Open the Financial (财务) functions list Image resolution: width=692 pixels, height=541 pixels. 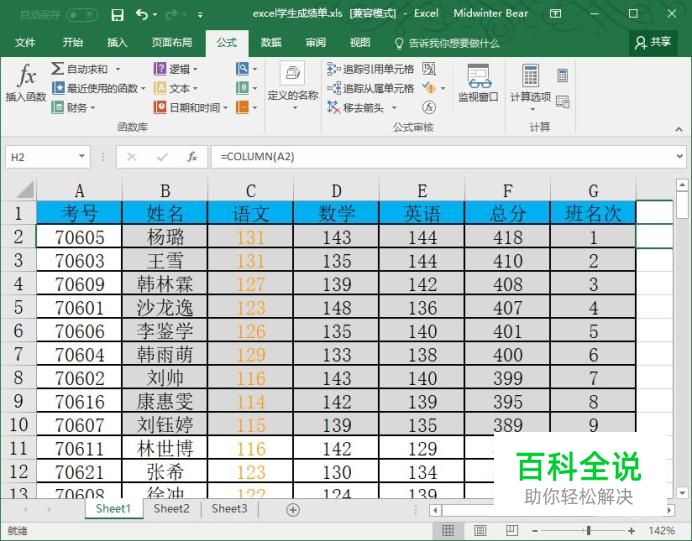73,107
